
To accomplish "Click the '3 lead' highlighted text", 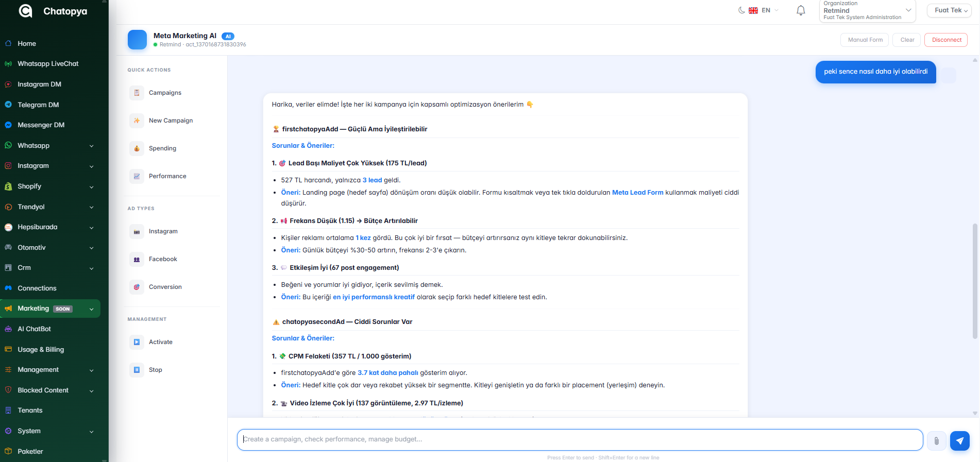I will coord(372,180).
